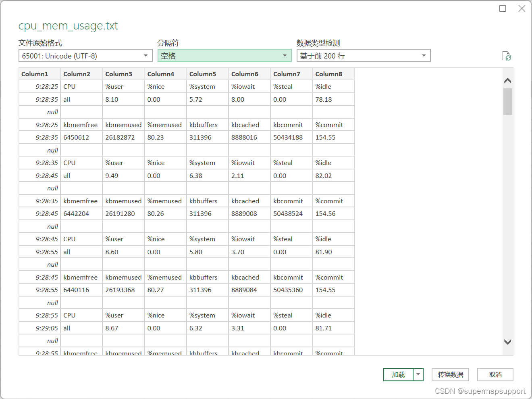532x399 pixels.
Task: Open the file origin encoding dropdown
Action: click(x=85, y=56)
